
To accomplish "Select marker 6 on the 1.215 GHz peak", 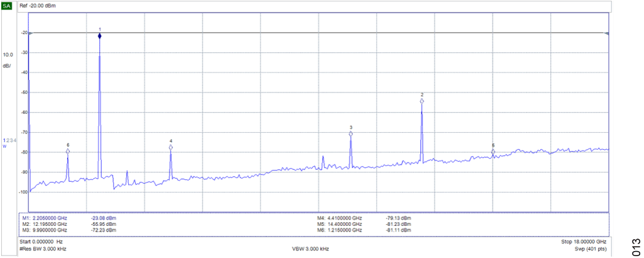I will tap(68, 151).
